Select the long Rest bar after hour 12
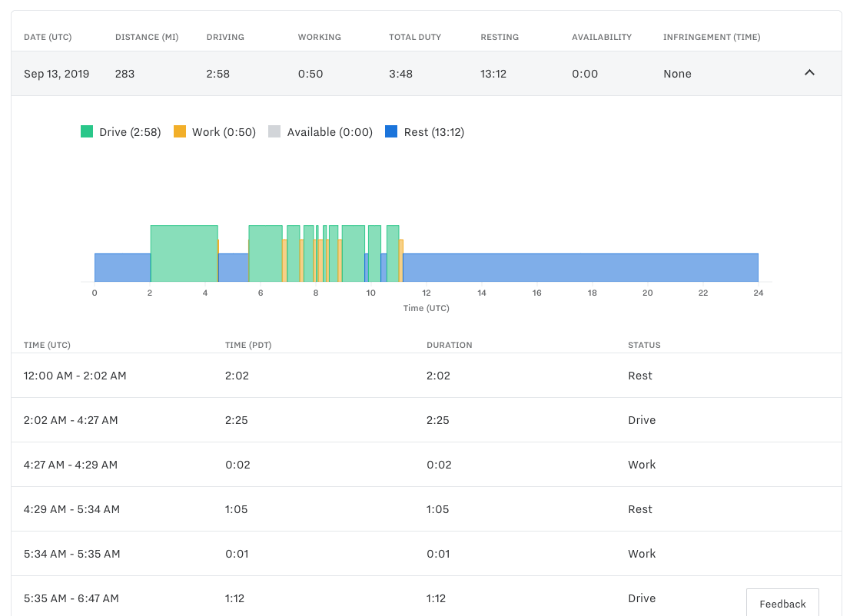850x616 pixels. click(580, 267)
